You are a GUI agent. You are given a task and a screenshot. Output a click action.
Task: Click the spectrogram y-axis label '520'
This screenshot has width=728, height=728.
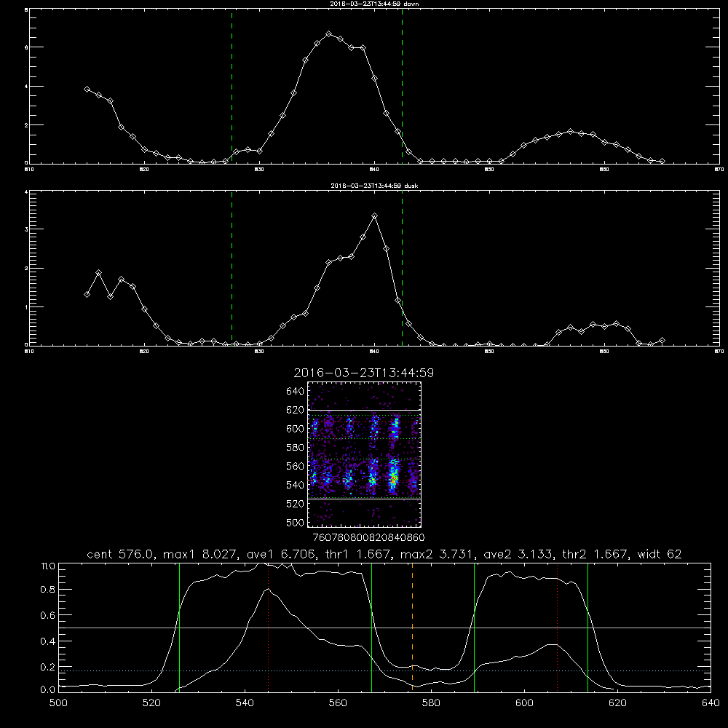tap(296, 504)
